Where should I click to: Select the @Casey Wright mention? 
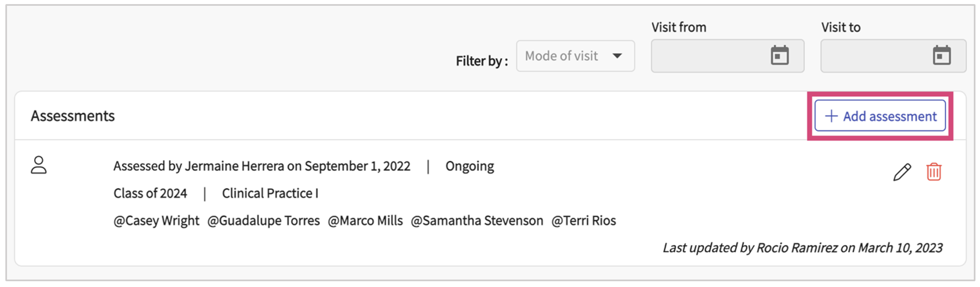(x=156, y=221)
